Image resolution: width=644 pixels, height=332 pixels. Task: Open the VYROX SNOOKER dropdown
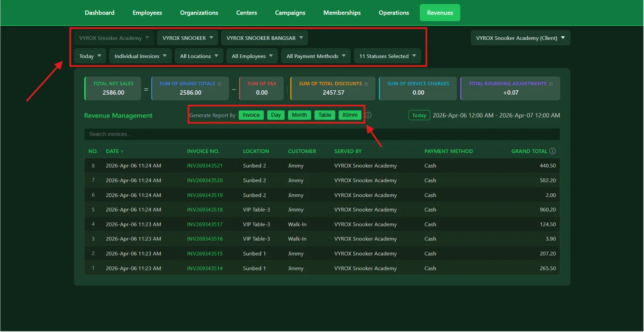point(188,38)
